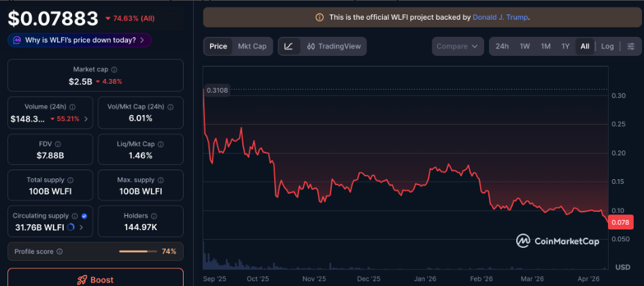Expand the Circulating supply details chevron
Image resolution: width=644 pixels, height=286 pixels.
point(81,227)
